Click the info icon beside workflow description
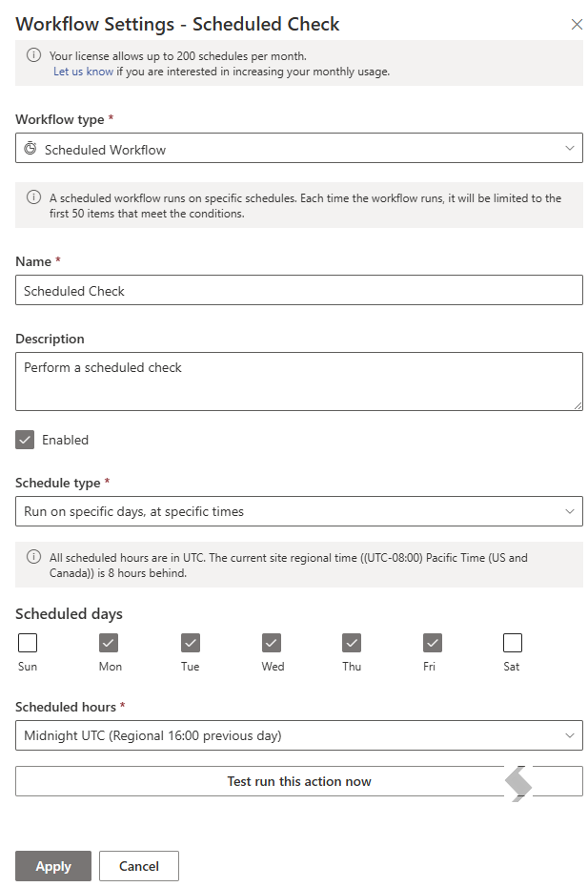Screen dimensions: 588x887 34,197
